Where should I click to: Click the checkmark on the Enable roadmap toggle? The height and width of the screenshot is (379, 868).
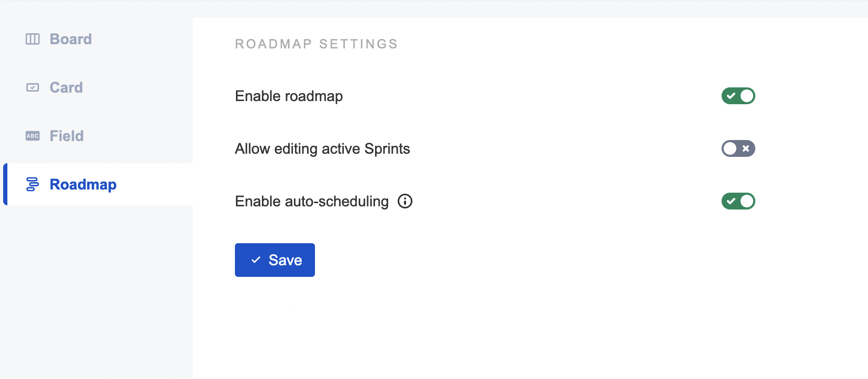(x=731, y=96)
